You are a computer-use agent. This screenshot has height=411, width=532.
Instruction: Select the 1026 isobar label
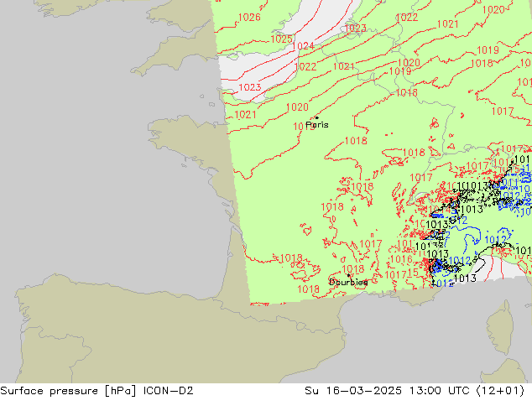[x=248, y=18]
